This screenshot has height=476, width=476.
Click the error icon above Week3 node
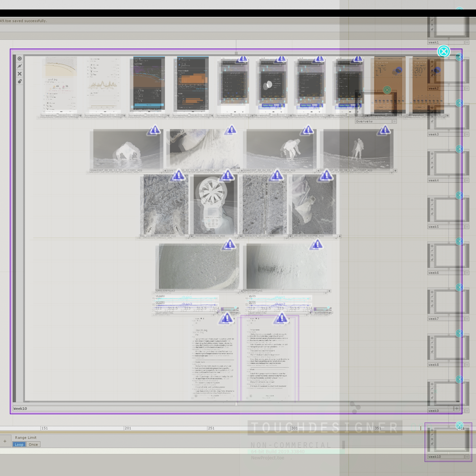[x=459, y=103]
